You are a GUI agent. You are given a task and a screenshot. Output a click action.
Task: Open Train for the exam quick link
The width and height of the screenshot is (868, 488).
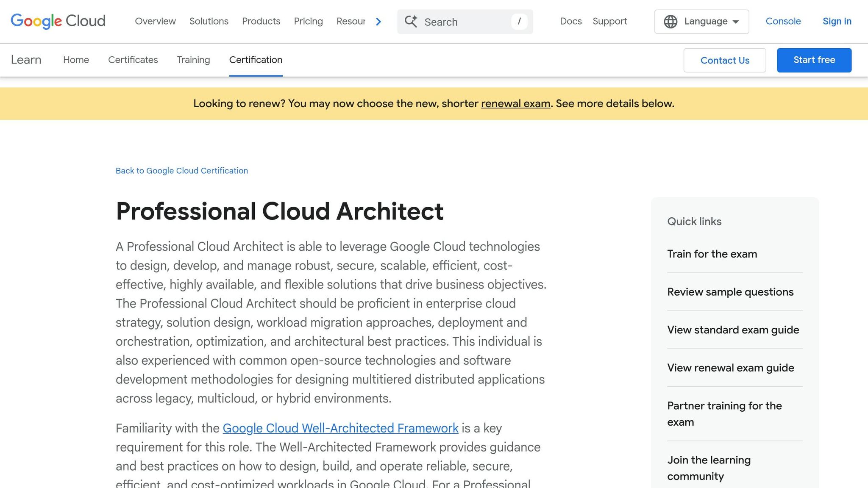coord(712,254)
